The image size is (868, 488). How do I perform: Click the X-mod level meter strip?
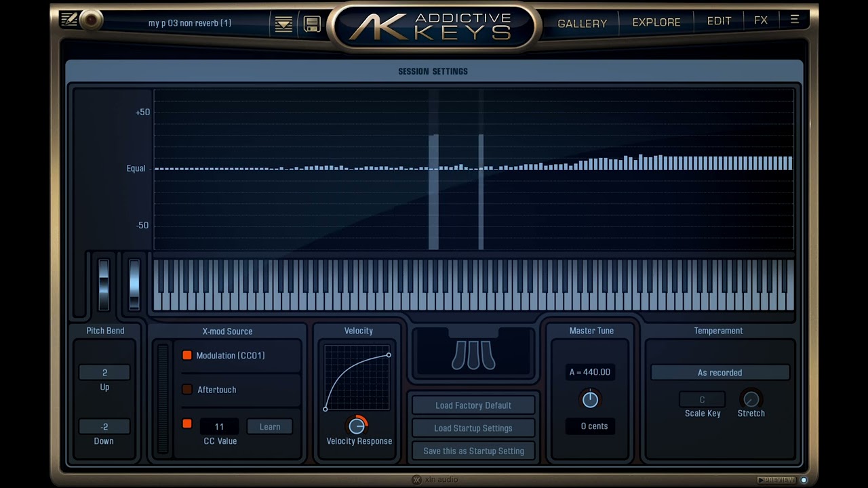pos(162,399)
